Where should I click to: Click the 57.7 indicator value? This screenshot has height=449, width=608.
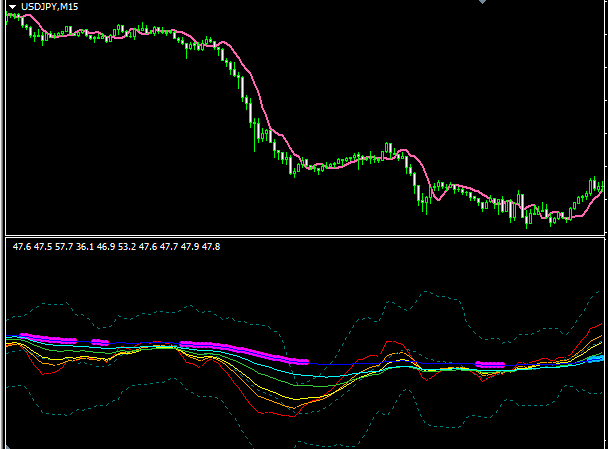[64, 247]
